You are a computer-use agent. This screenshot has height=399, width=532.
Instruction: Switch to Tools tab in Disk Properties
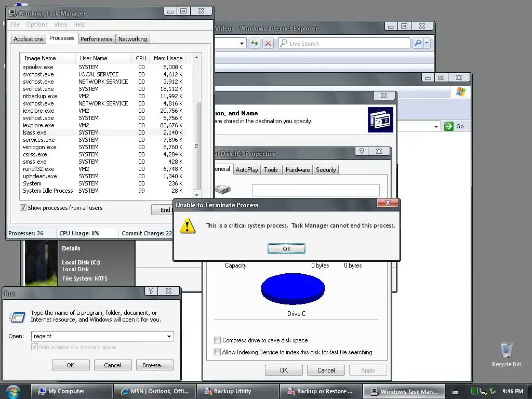(271, 170)
